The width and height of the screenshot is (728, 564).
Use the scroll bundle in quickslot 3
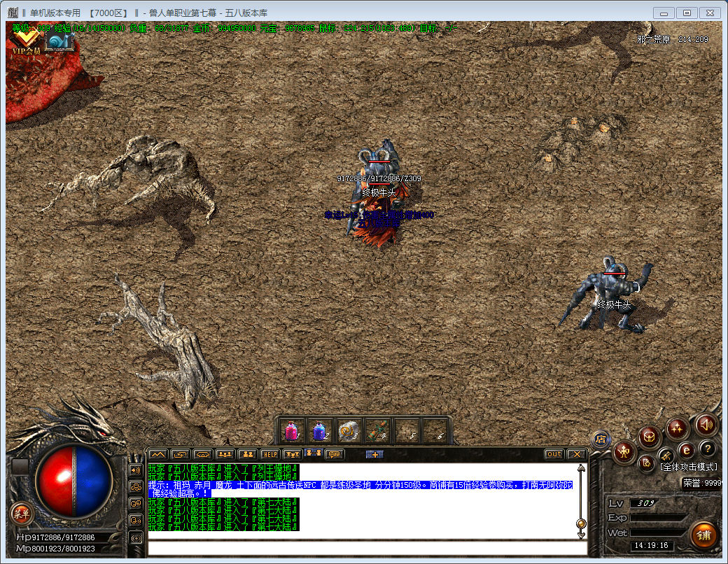(x=348, y=430)
